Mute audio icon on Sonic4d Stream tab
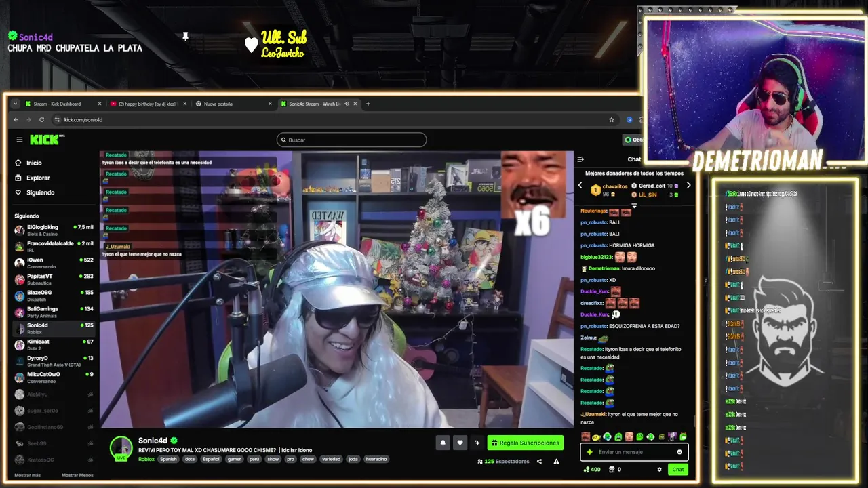The image size is (868, 488). click(x=347, y=104)
